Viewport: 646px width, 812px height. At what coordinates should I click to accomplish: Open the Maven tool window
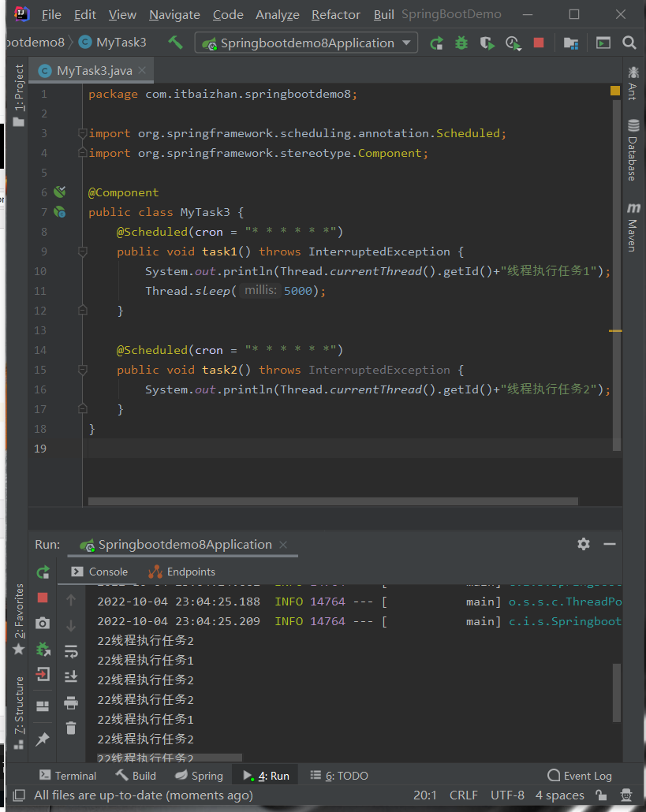pyautogui.click(x=633, y=227)
